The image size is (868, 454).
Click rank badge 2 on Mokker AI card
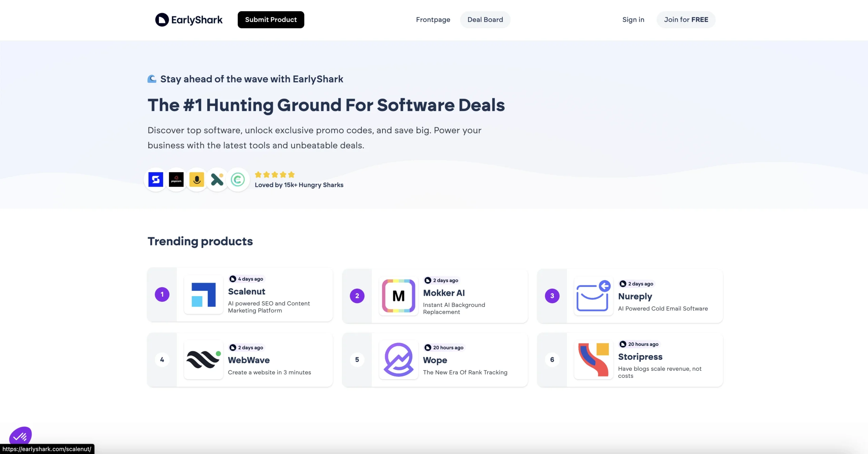coord(357,296)
